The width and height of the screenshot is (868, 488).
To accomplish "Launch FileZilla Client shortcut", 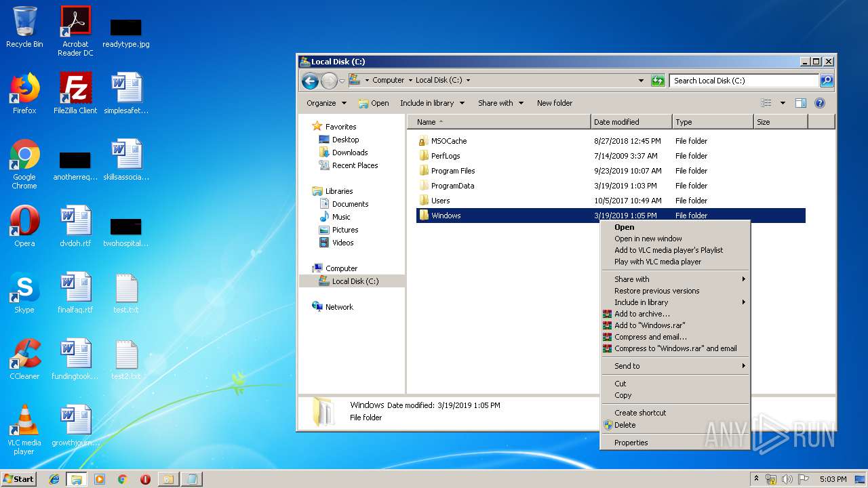I will [x=75, y=94].
